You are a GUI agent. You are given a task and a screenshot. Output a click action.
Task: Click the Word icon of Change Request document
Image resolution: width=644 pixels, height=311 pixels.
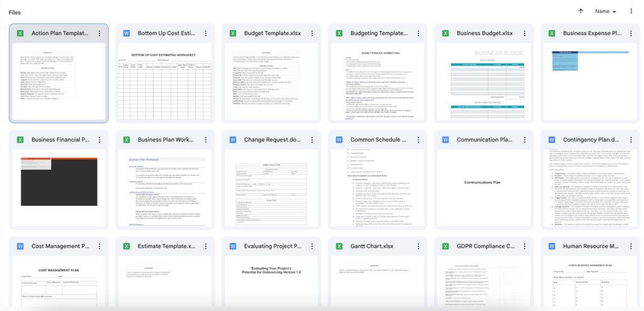pos(233,140)
